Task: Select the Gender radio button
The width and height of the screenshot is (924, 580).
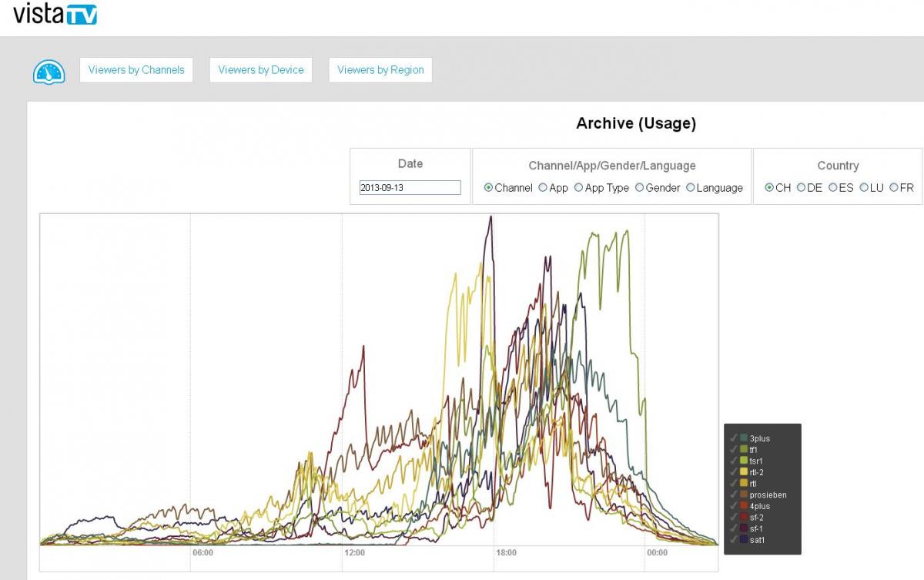Action: [640, 188]
